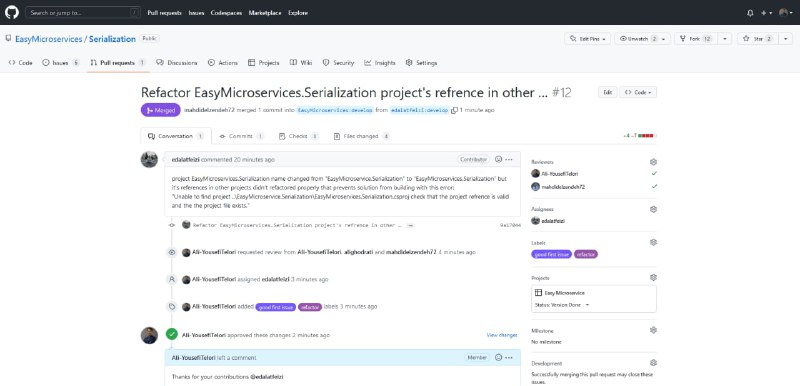
Task: Add reaction emoji to Ali-YousefiTelori's comment
Action: pyautogui.click(x=498, y=357)
